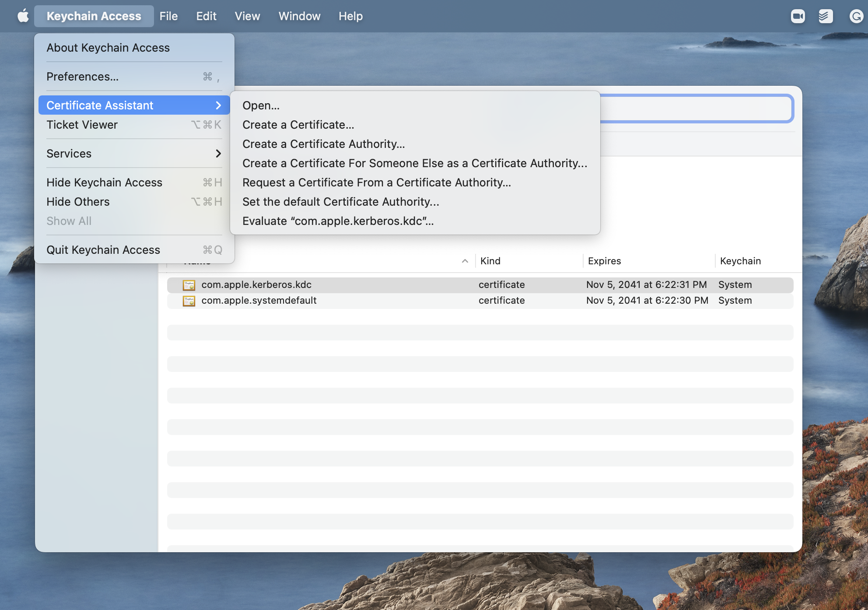Viewport: 868px width, 610px height.
Task: Open the View menu
Action: tap(247, 16)
